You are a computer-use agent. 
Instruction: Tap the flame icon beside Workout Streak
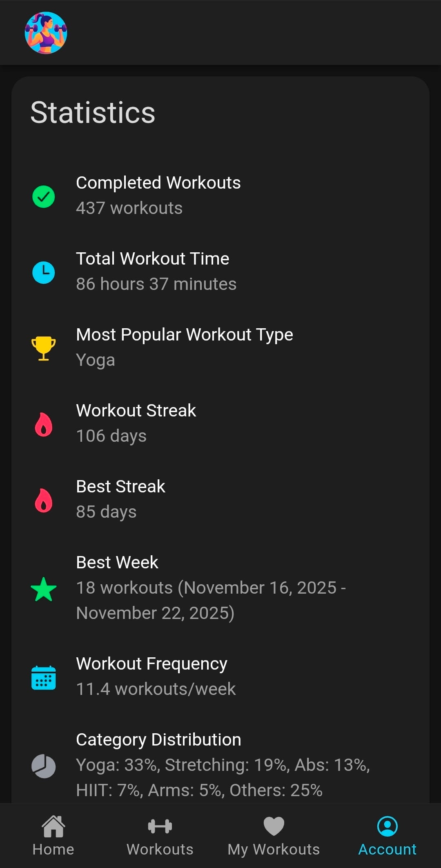coord(44,424)
